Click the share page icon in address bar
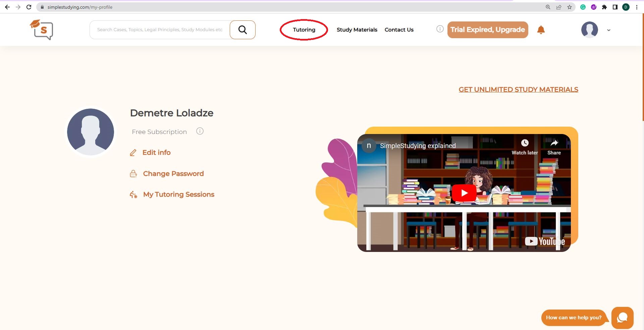The image size is (644, 330). point(559,7)
